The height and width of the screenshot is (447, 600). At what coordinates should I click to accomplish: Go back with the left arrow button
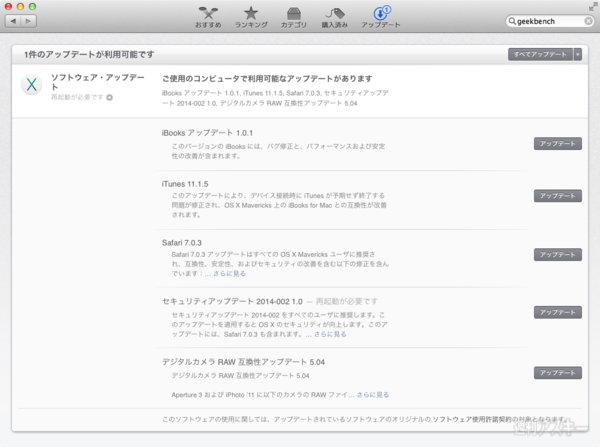pos(13,21)
